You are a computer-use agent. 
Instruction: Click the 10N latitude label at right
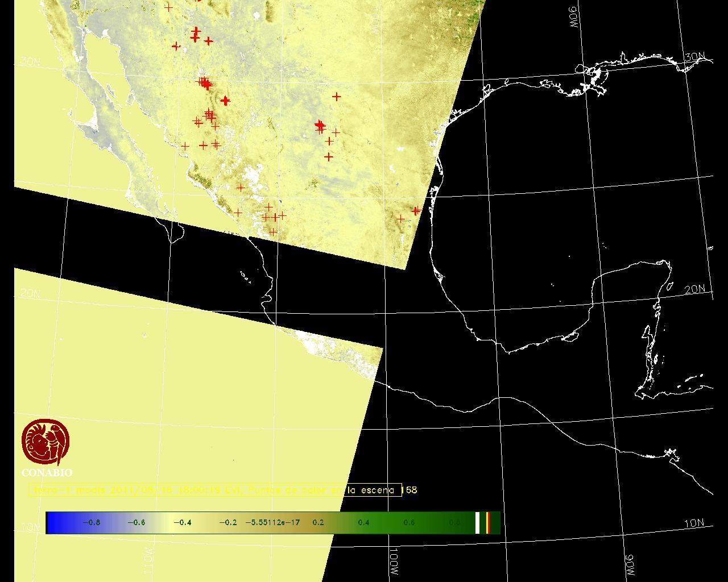(x=694, y=523)
